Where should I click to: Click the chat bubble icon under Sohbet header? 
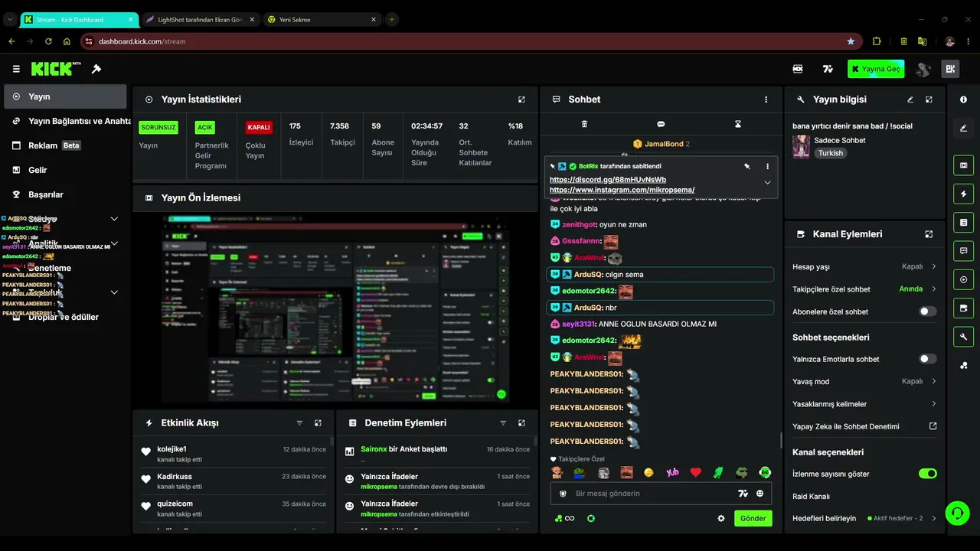[x=661, y=124]
